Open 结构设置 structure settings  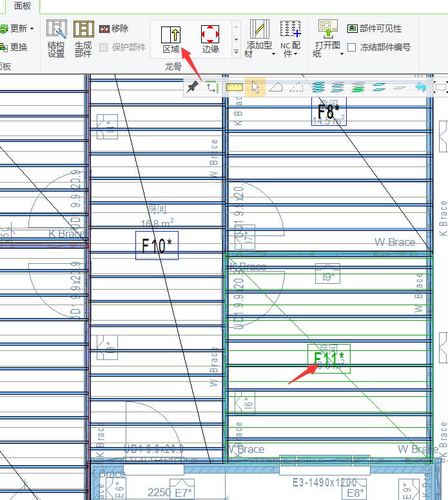56,38
